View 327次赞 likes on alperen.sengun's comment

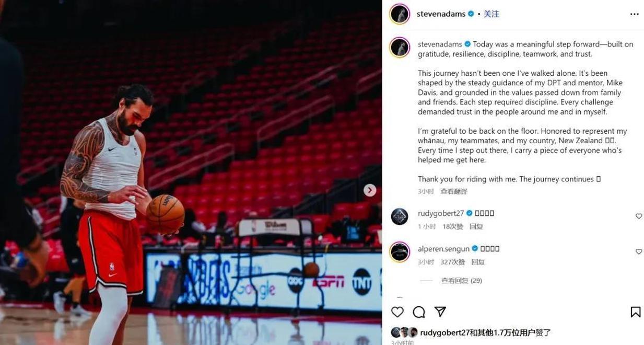coord(453,262)
